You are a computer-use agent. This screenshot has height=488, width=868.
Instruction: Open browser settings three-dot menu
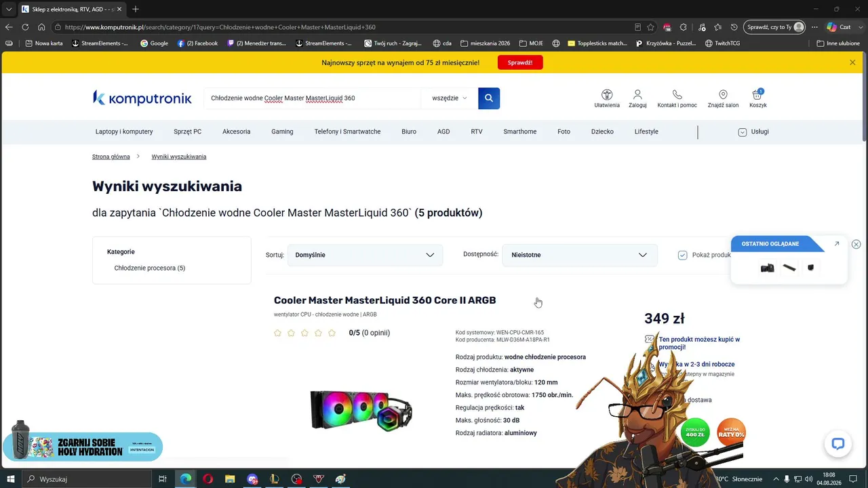(814, 27)
